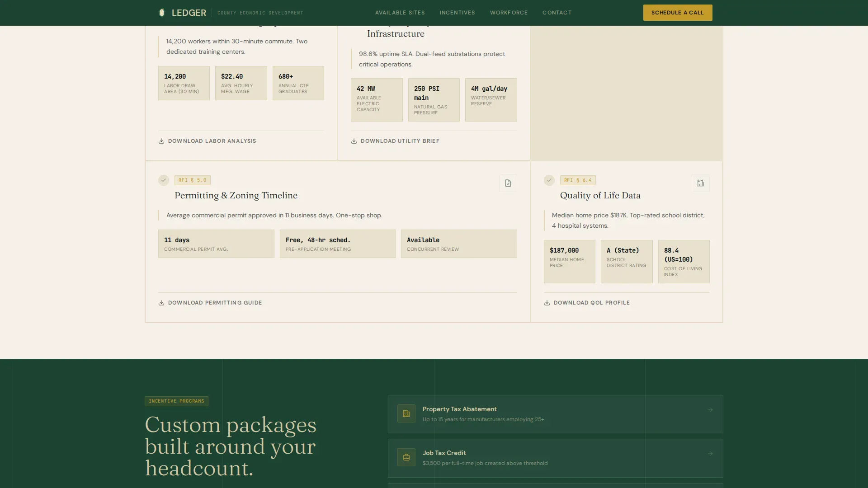This screenshot has width=868, height=488.
Task: Click the Download Labor Analysis link
Action: pyautogui.click(x=207, y=141)
